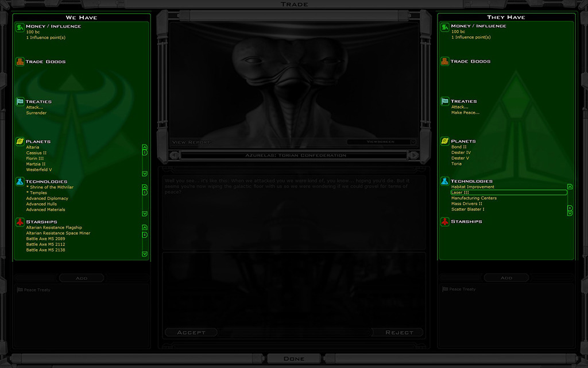Image resolution: width=588 pixels, height=368 pixels.
Task: Click the next race arrow right of Azurelas
Action: [413, 155]
